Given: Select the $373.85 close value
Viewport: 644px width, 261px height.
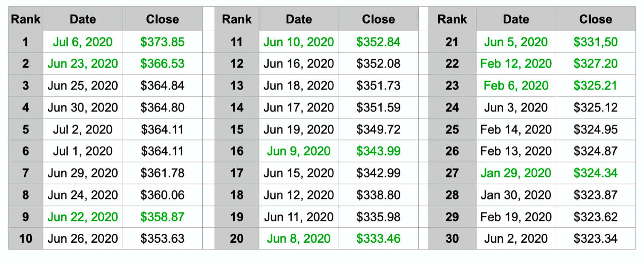Looking at the screenshot, I should click(163, 42).
